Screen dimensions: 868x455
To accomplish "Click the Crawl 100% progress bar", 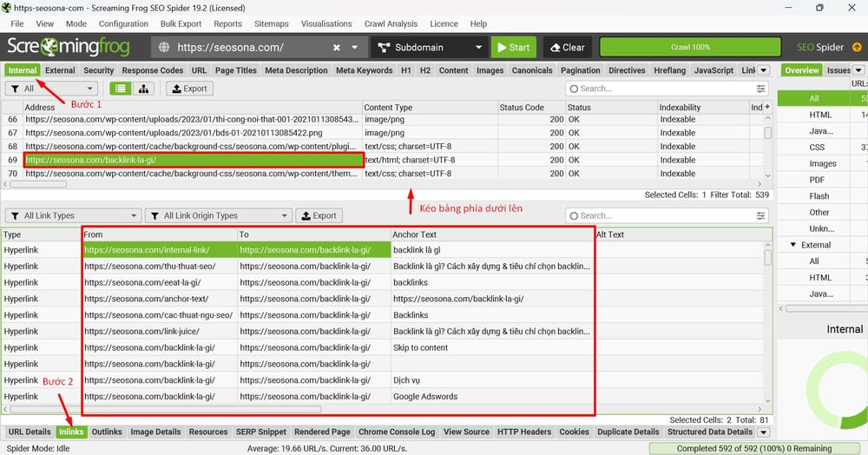I will coord(690,48).
